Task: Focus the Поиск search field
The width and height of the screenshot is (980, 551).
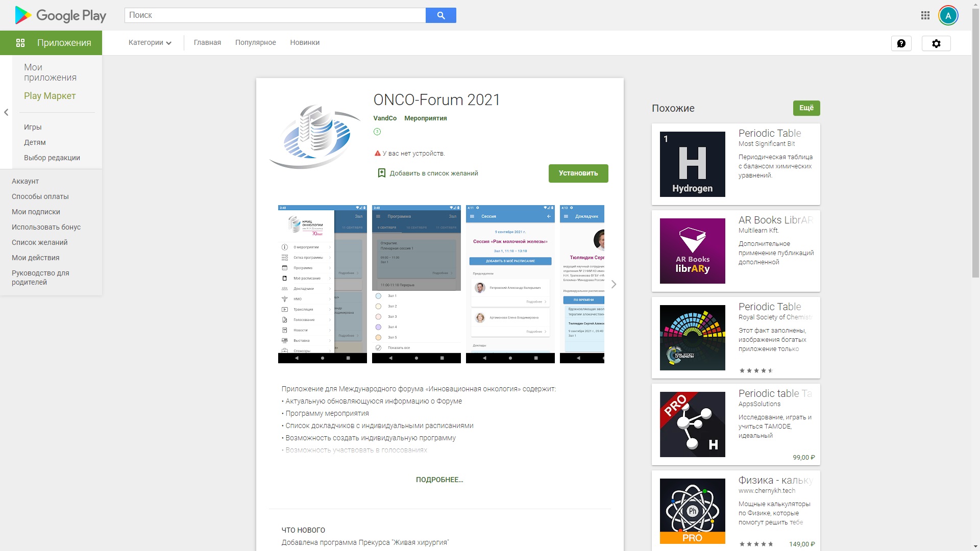Action: 275,15
